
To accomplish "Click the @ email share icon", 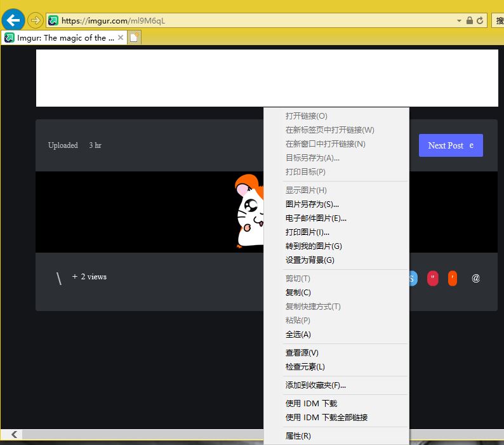I will (475, 278).
